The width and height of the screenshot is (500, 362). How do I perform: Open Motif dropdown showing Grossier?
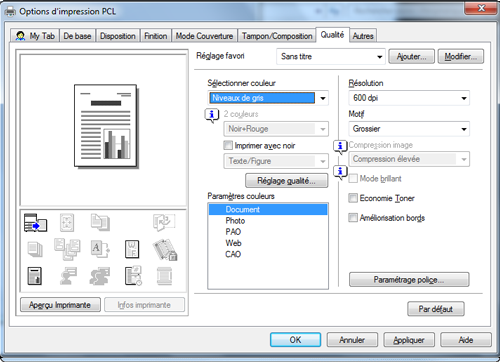point(409,129)
